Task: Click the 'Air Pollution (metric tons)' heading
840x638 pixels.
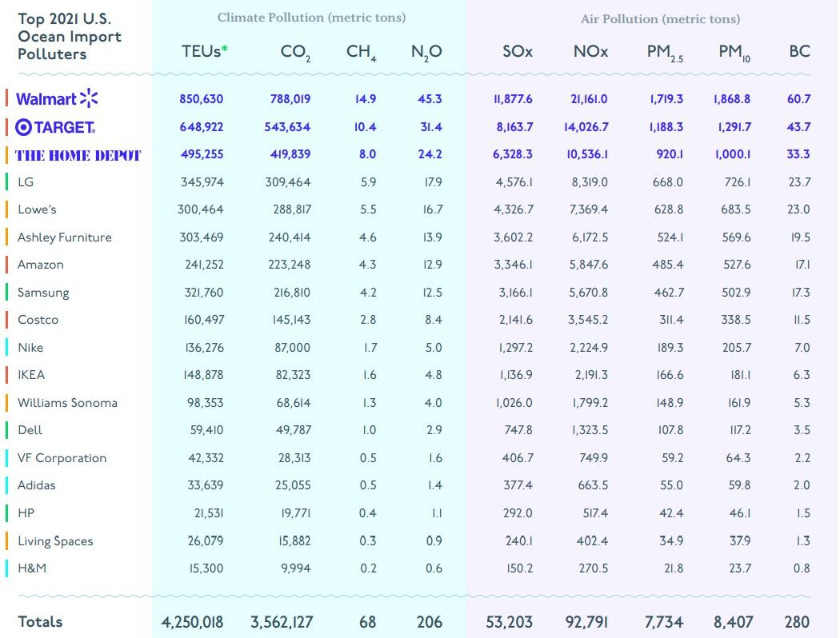Action: coord(661,19)
